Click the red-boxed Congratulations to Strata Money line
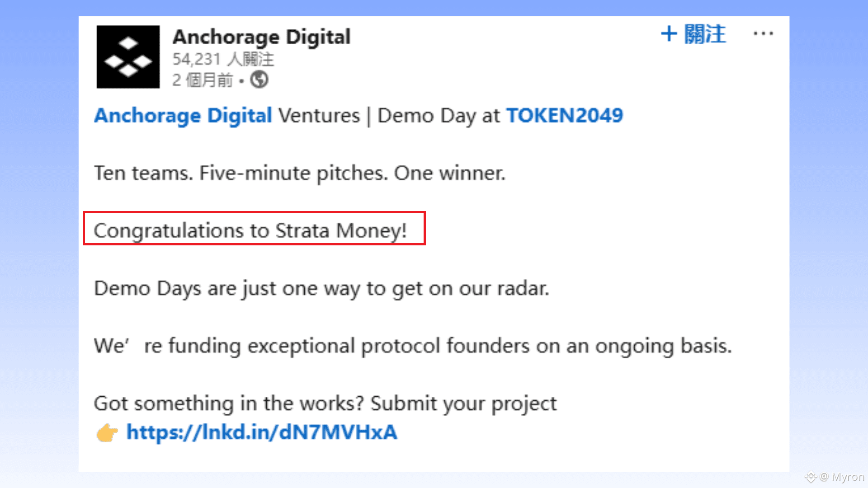868x488 pixels. (x=250, y=230)
